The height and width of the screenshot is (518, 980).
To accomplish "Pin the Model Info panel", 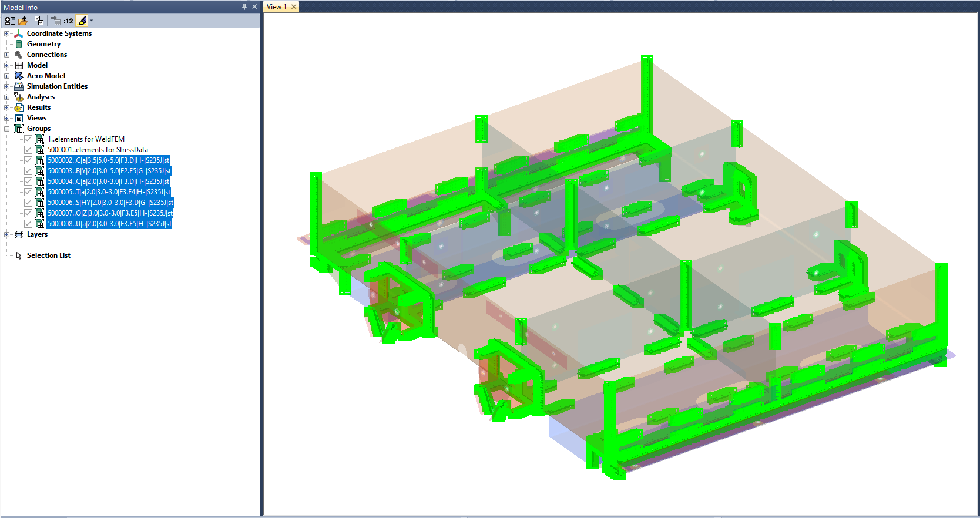I will (244, 6).
